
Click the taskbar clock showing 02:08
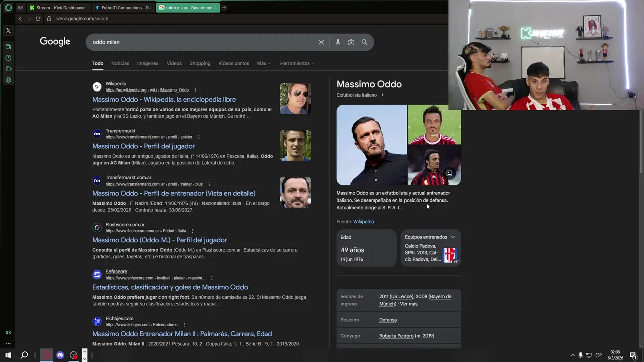click(x=615, y=355)
